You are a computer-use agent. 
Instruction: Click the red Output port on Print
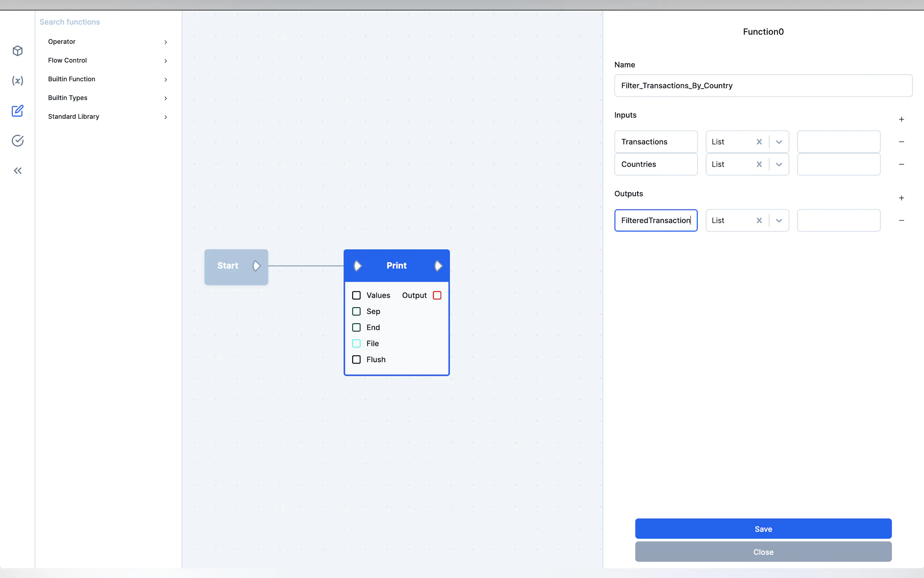(437, 295)
